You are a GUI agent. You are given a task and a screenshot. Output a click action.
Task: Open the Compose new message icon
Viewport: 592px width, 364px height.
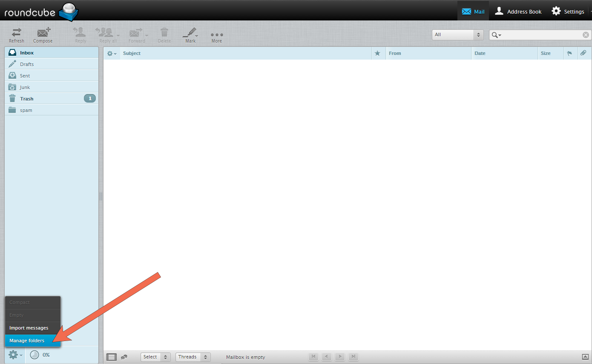[43, 35]
